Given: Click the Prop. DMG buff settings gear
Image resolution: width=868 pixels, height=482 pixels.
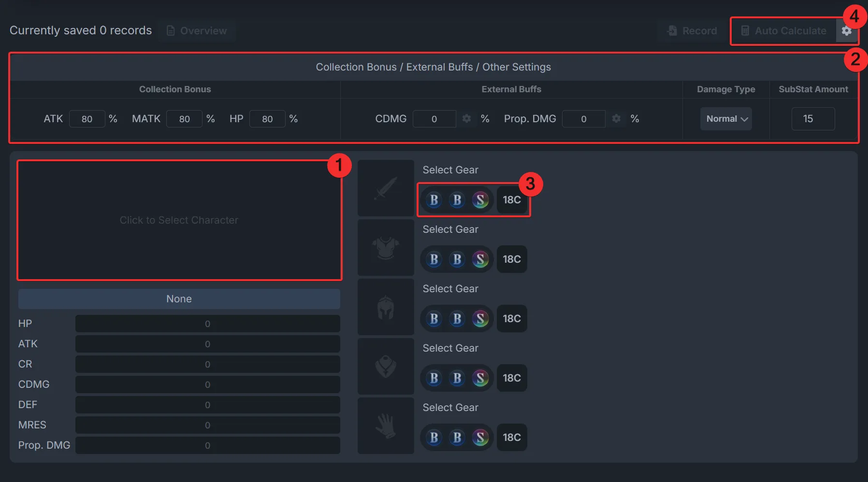Looking at the screenshot, I should coord(616,119).
